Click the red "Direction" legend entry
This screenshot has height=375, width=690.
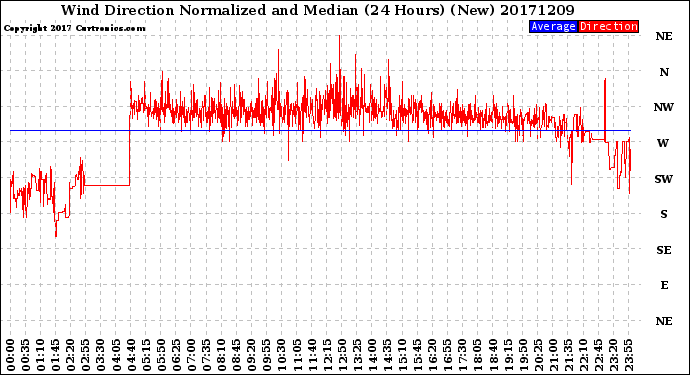[x=608, y=26]
